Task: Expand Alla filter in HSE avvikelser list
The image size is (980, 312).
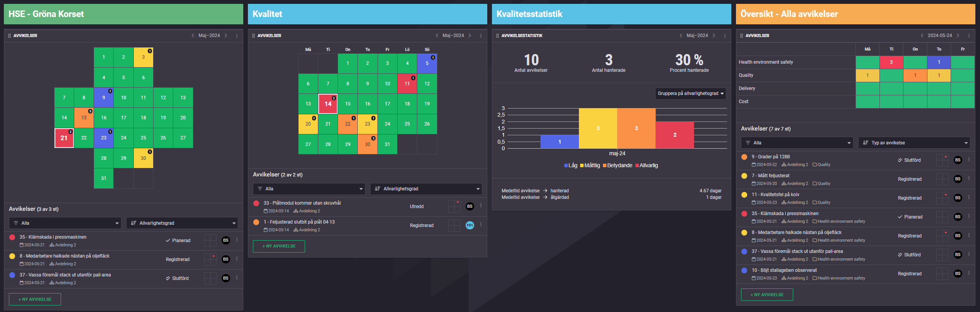Action: [x=65, y=223]
